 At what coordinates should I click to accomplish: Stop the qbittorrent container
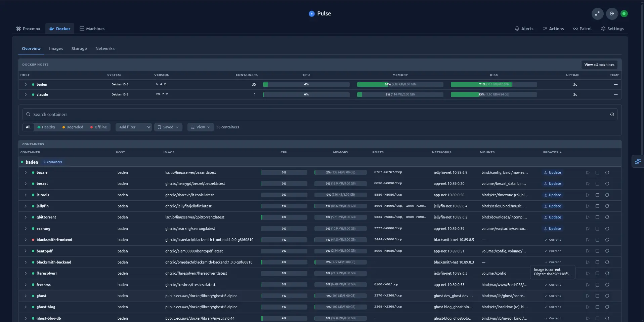tap(597, 217)
